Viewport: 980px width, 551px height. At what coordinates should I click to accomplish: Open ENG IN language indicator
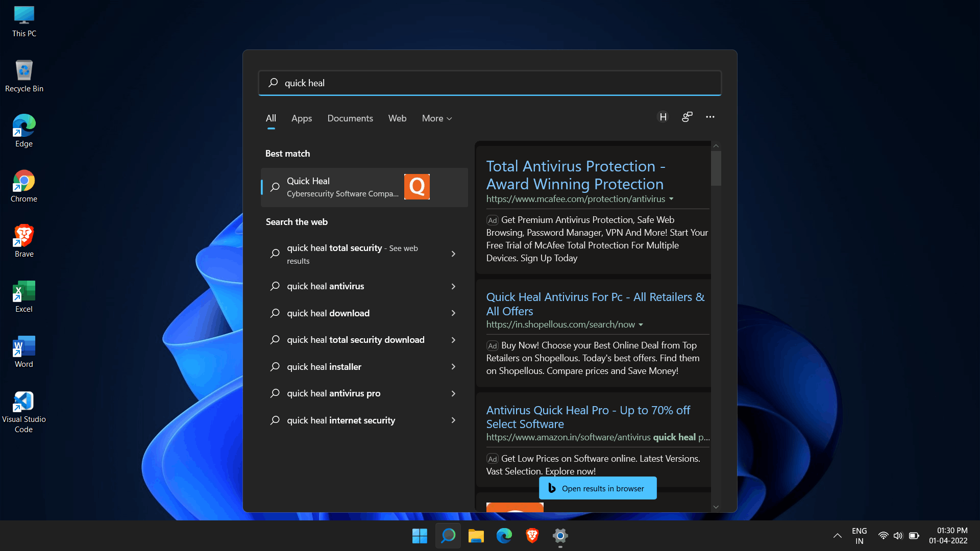coord(860,536)
